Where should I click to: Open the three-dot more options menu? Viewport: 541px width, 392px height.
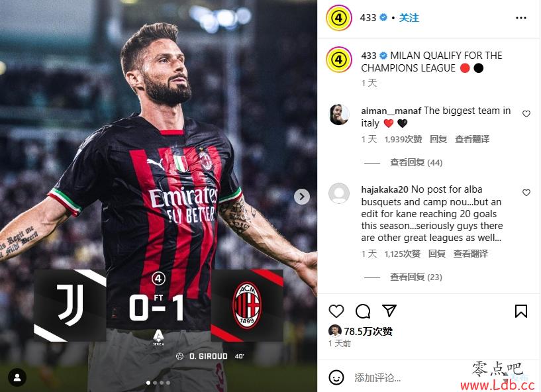pos(520,18)
